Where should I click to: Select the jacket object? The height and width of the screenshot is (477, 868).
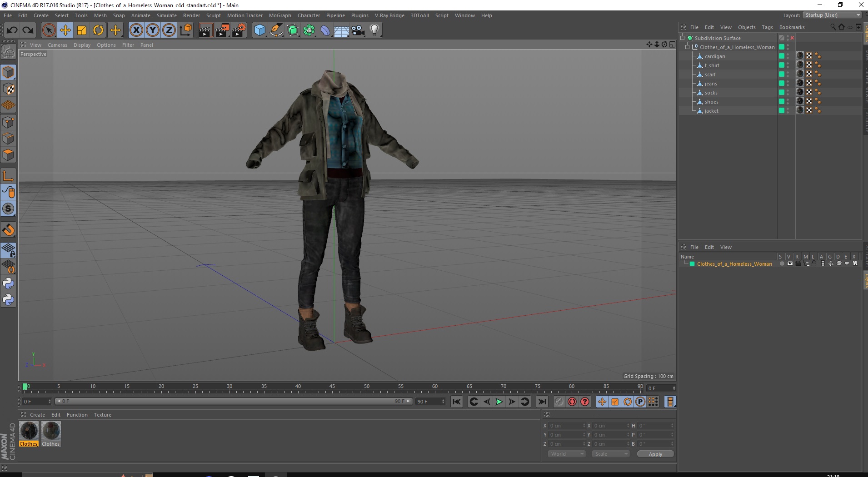(x=711, y=111)
